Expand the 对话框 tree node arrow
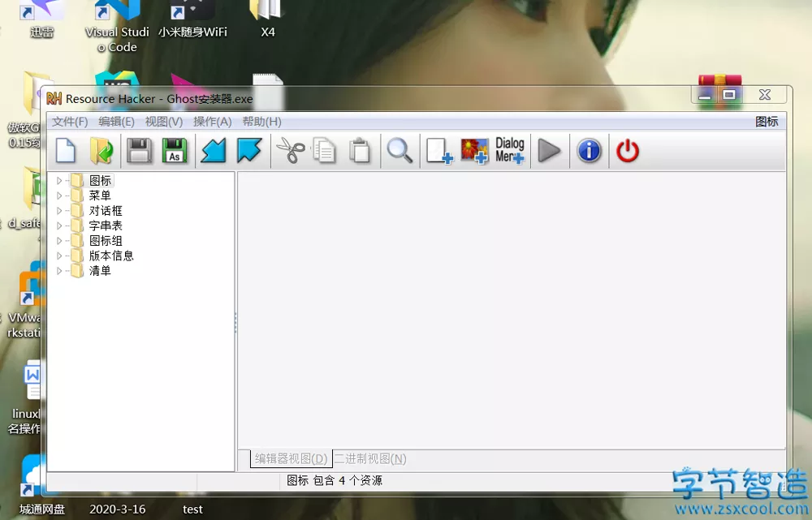The height and width of the screenshot is (520, 812). (x=59, y=211)
